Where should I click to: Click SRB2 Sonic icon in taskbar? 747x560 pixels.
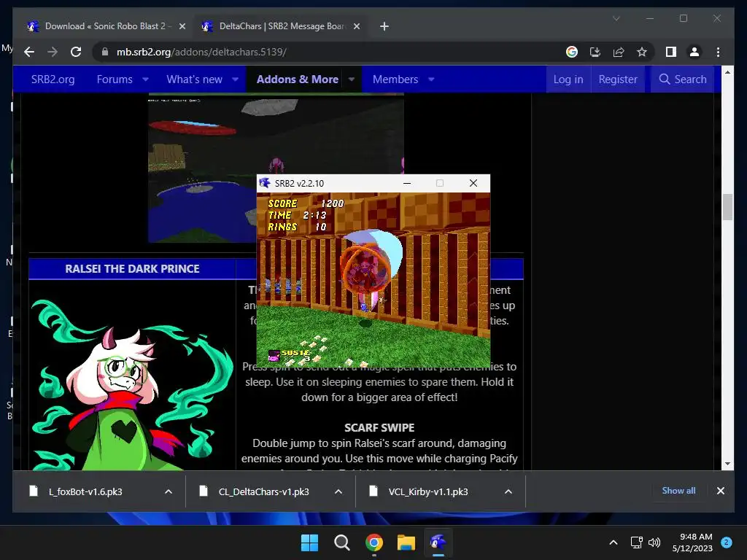pyautogui.click(x=438, y=542)
